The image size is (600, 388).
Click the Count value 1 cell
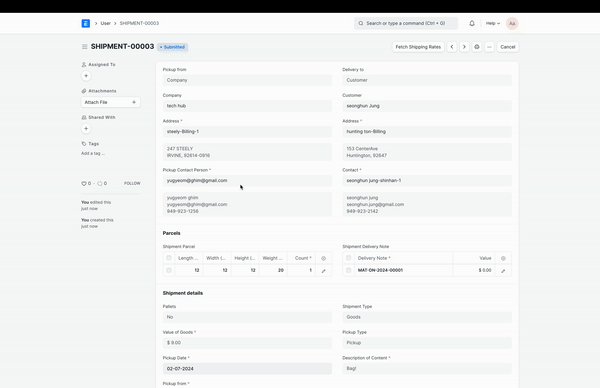[301, 270]
